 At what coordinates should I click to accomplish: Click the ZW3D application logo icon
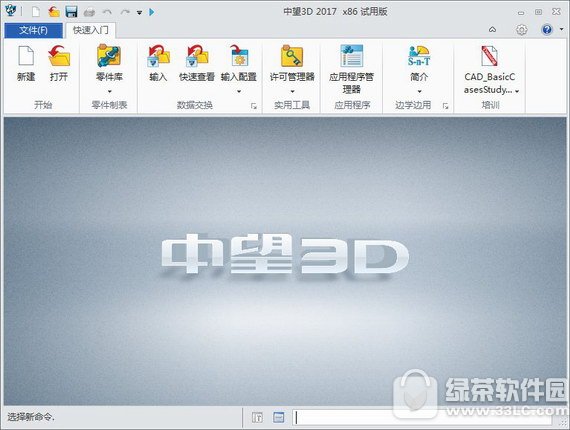pyautogui.click(x=11, y=11)
